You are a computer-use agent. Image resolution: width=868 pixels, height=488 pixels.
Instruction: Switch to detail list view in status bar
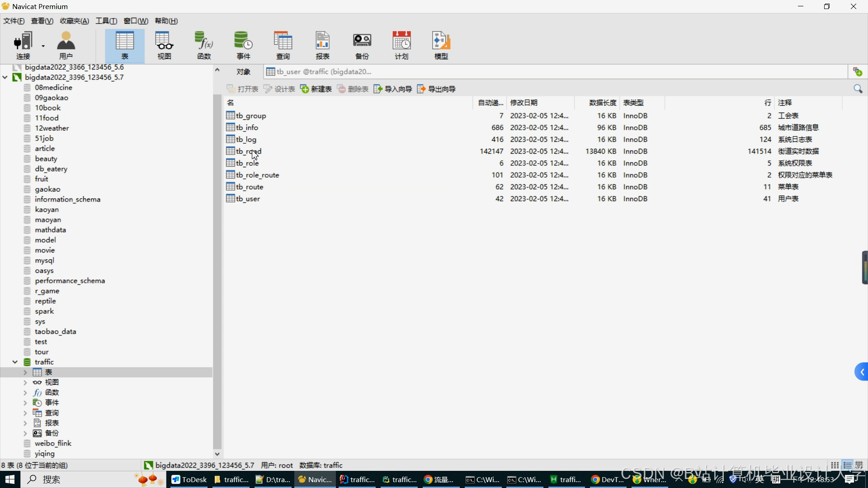(847, 465)
